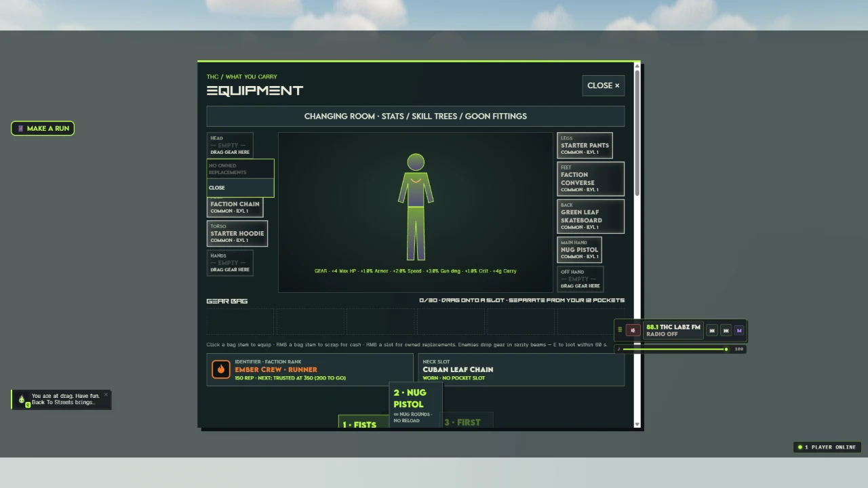Adjust the radio volume slider
This screenshot has height=488, width=868.
coord(675,349)
